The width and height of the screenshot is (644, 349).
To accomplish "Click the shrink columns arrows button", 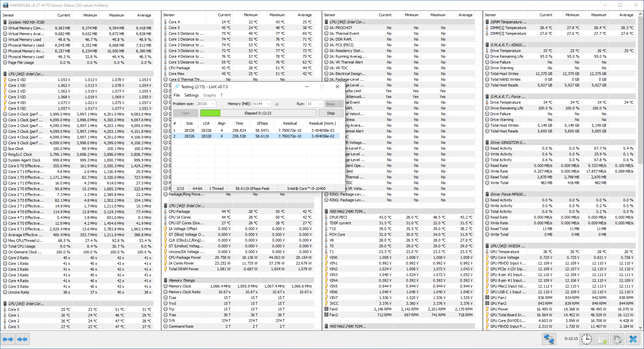I will (x=22, y=339).
